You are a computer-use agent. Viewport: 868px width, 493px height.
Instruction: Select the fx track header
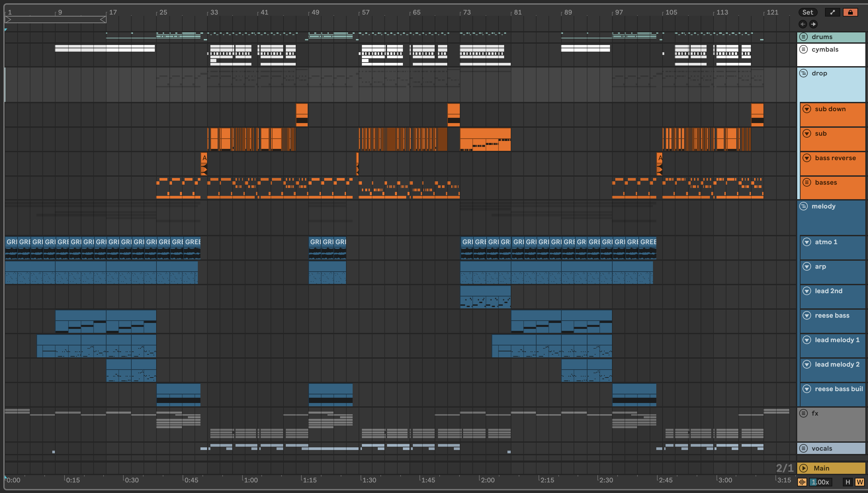pos(836,423)
